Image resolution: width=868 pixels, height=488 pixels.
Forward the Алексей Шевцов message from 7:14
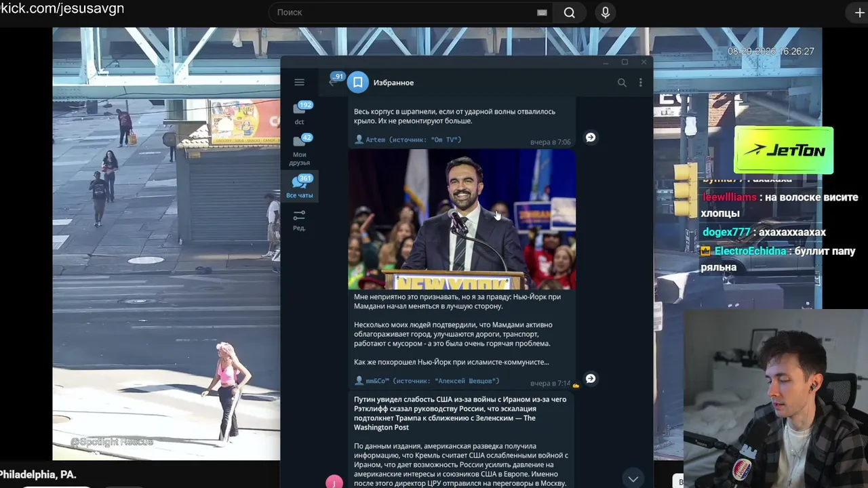pos(591,378)
